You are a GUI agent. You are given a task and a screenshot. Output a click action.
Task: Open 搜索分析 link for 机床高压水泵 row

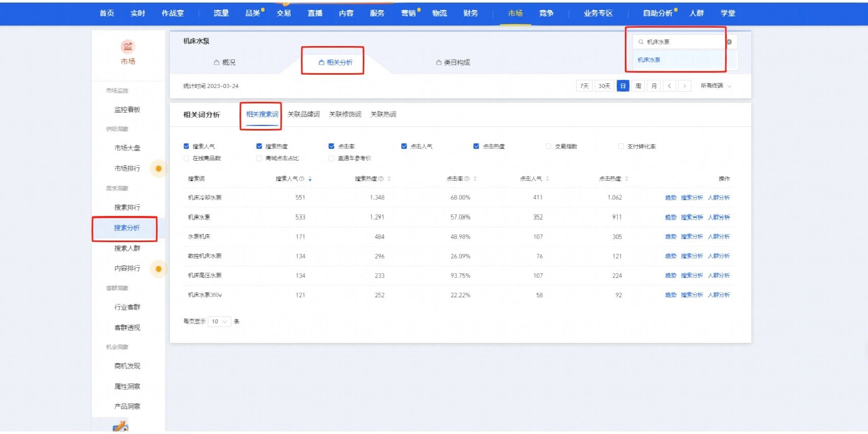click(x=692, y=275)
